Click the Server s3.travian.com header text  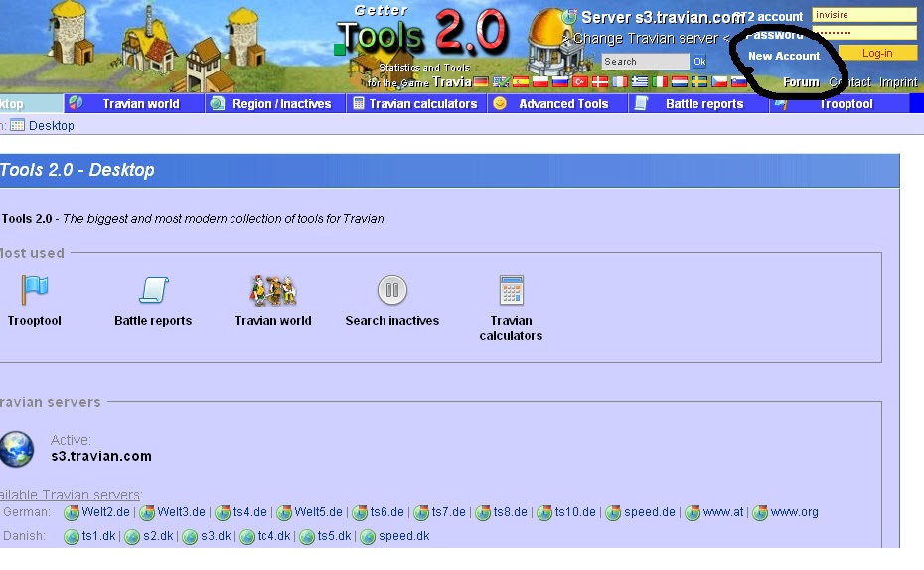point(664,18)
